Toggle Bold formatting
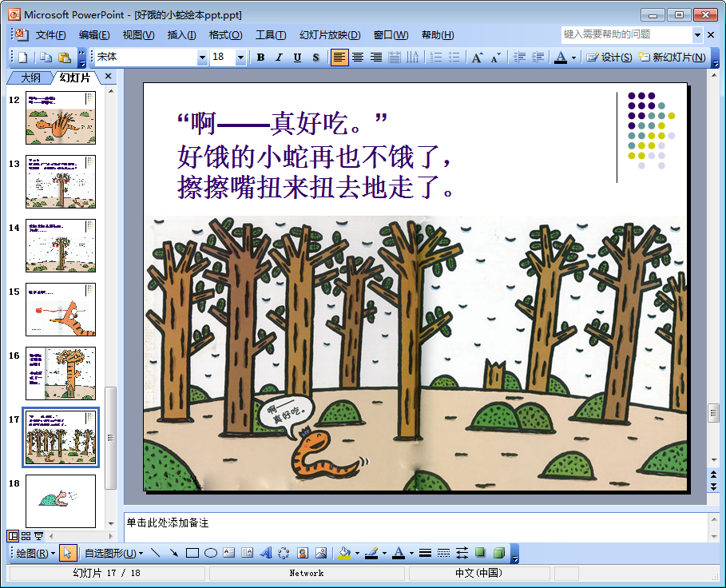This screenshot has height=588, width=726. point(260,58)
